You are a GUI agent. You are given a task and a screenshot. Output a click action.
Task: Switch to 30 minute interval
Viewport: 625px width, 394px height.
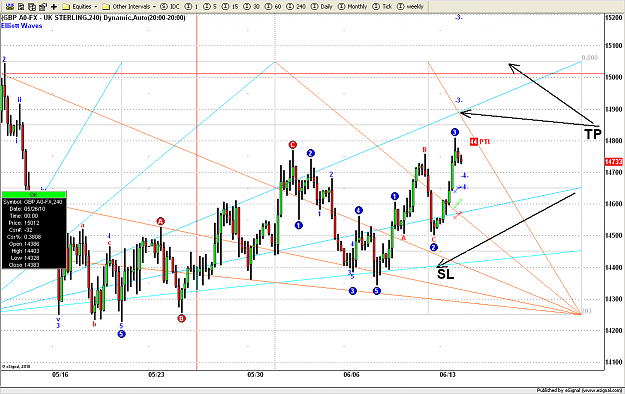coord(251,7)
